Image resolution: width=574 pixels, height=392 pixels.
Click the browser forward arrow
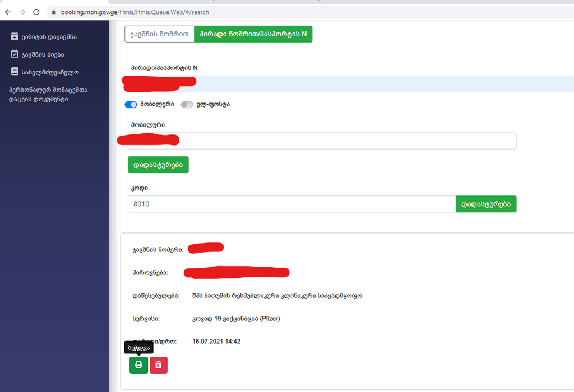22,12
